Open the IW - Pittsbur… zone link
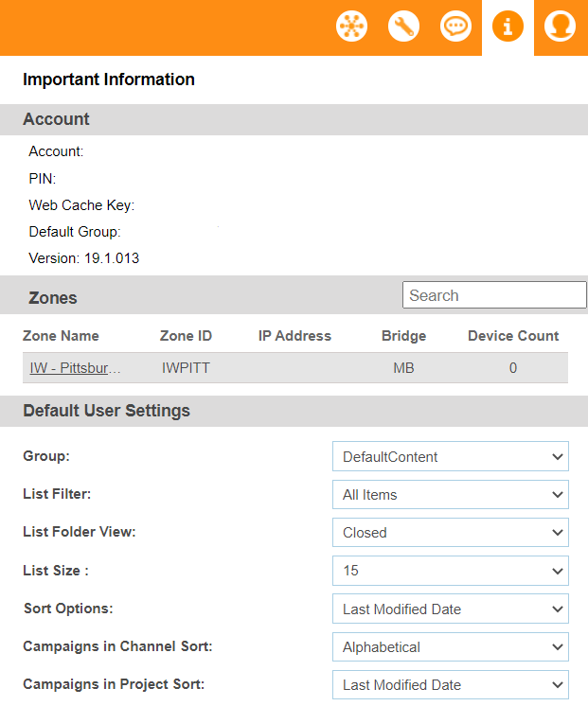 coord(75,368)
